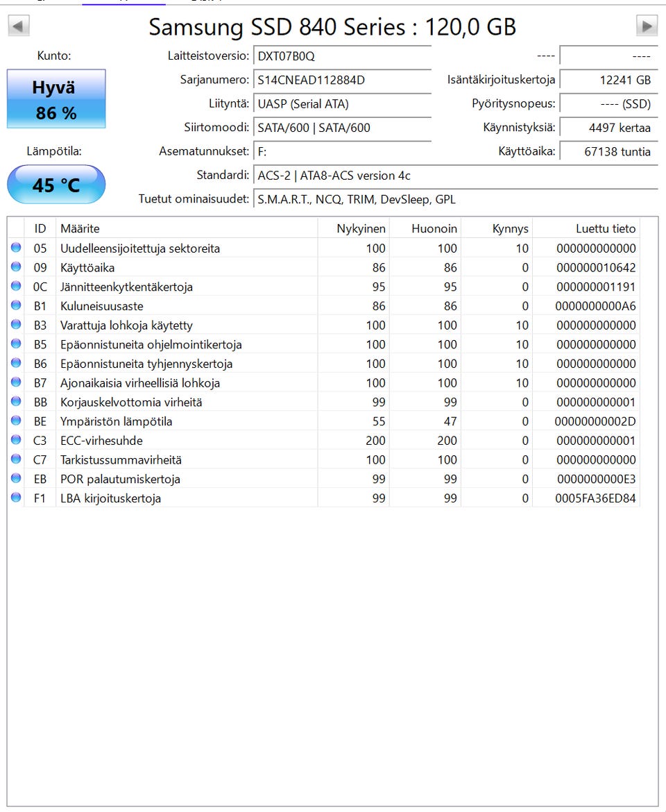Select the Jännitteenkytkentäkertoja attribute name

pyautogui.click(x=126, y=287)
